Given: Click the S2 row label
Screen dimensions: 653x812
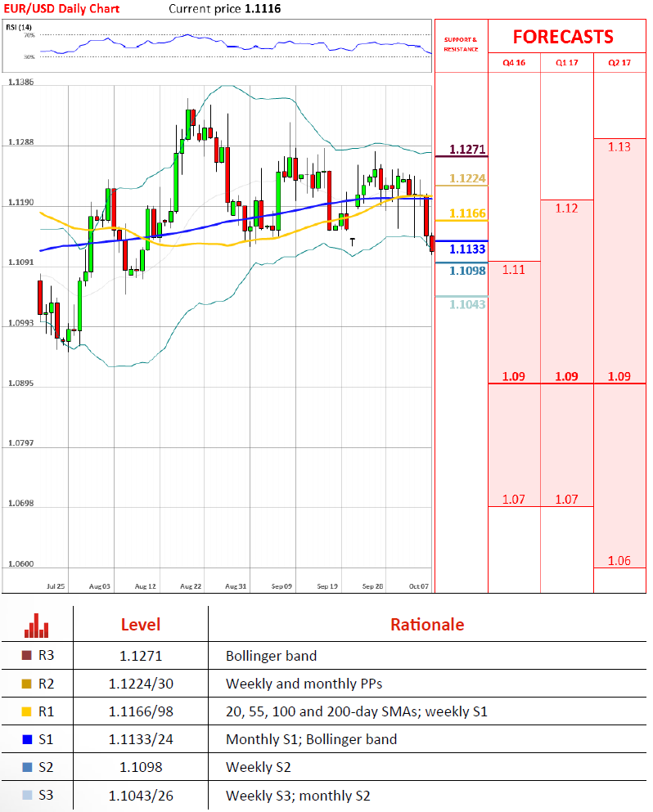Looking at the screenshot, I should [46, 767].
